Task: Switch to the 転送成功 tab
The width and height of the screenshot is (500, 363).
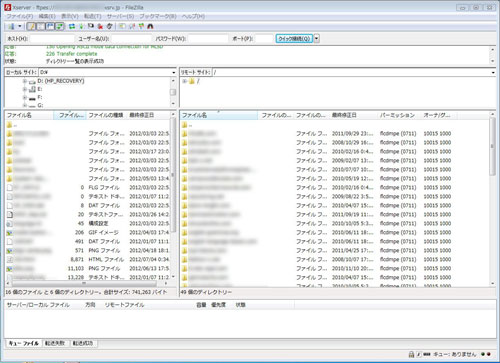Action: [x=83, y=343]
